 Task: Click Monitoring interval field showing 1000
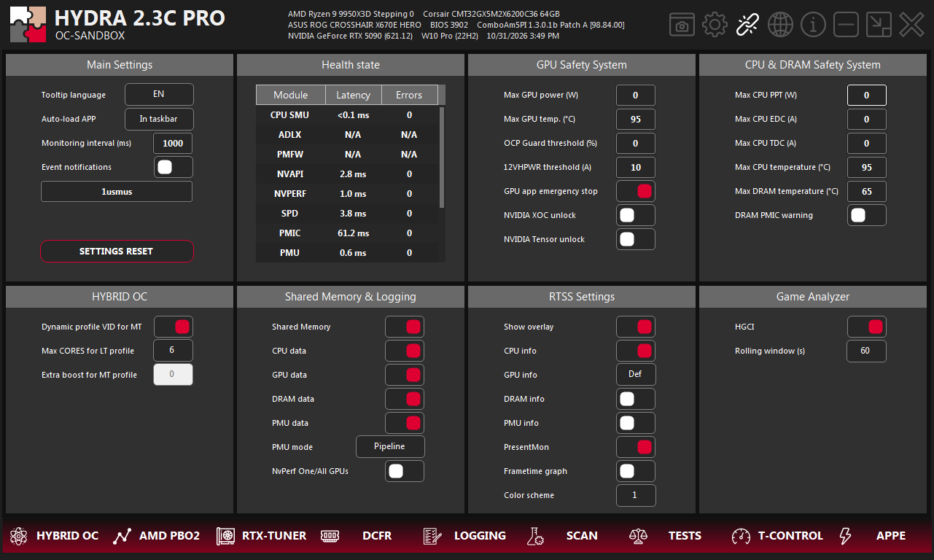174,143
